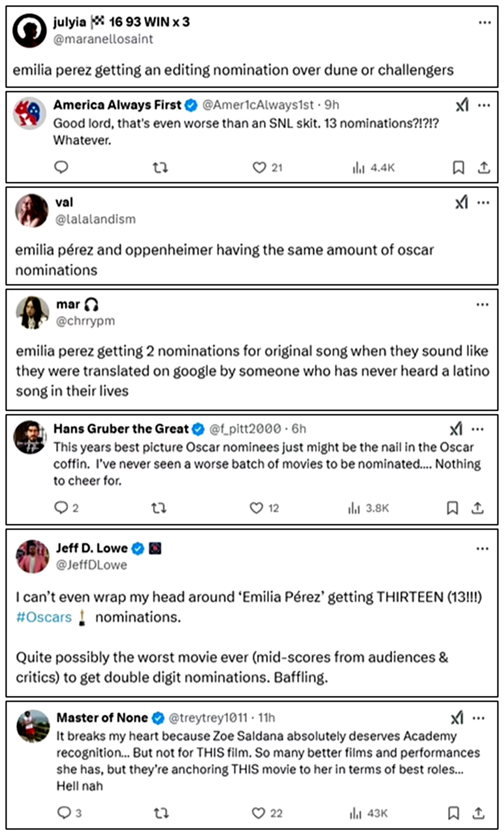Image resolution: width=504 pixels, height=834 pixels.
Task: Open the @maranellosaint profile handle
Action: coord(103,39)
